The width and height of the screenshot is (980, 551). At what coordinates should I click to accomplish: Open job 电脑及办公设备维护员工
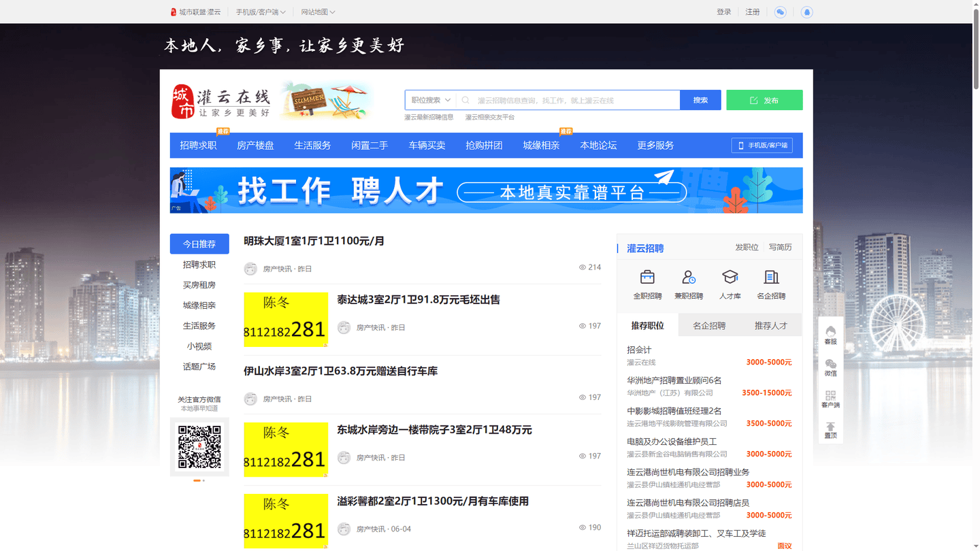[672, 441]
